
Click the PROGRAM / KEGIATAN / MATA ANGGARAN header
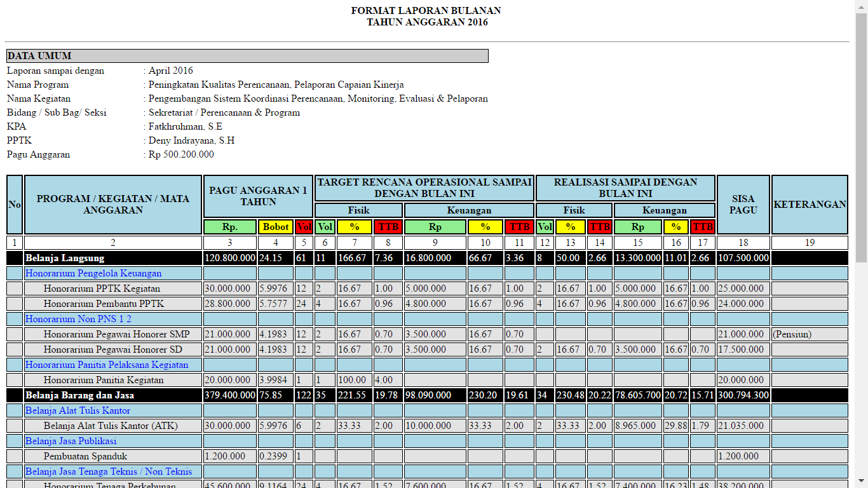coord(112,205)
